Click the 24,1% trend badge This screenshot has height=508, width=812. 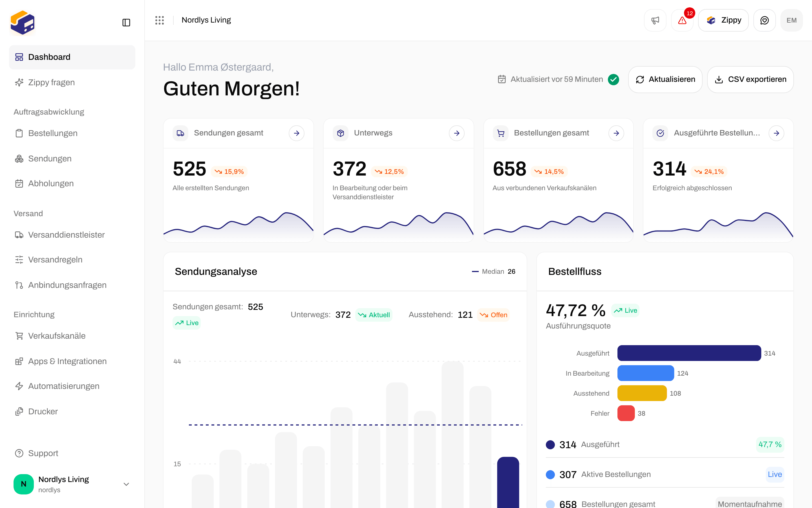(x=709, y=172)
